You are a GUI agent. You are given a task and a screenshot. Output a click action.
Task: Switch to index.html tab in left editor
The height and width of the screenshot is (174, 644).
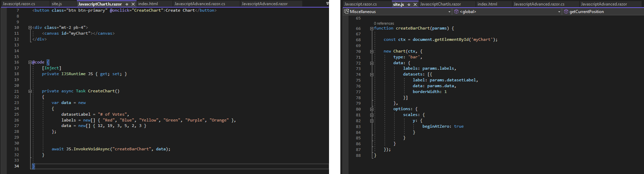pos(148,4)
